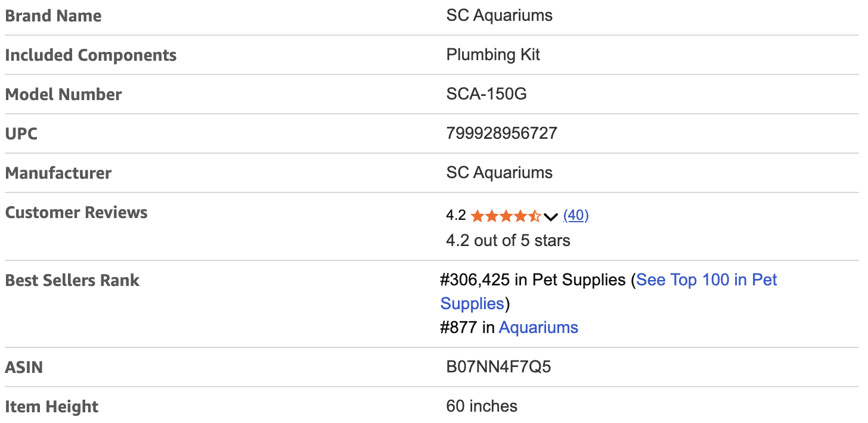Image resolution: width=868 pixels, height=423 pixels.
Task: Select the ASIN value B07NN4F7Q5
Action: (498, 367)
